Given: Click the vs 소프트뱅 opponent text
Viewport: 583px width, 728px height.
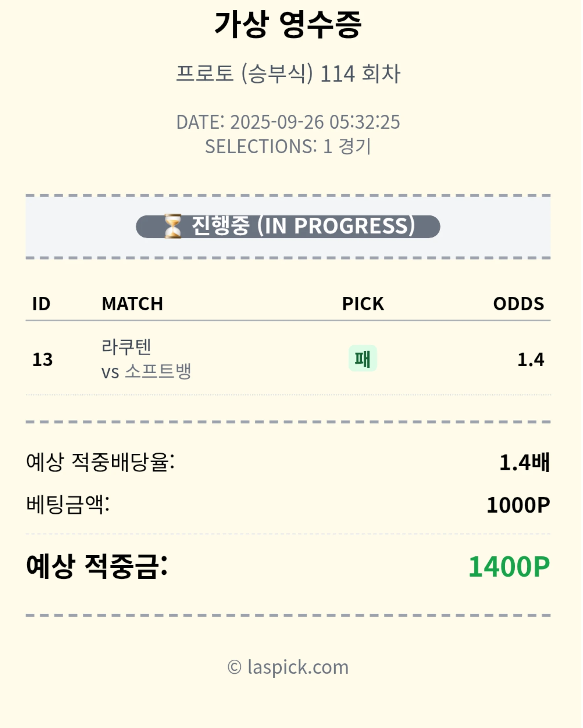Looking at the screenshot, I should [146, 372].
